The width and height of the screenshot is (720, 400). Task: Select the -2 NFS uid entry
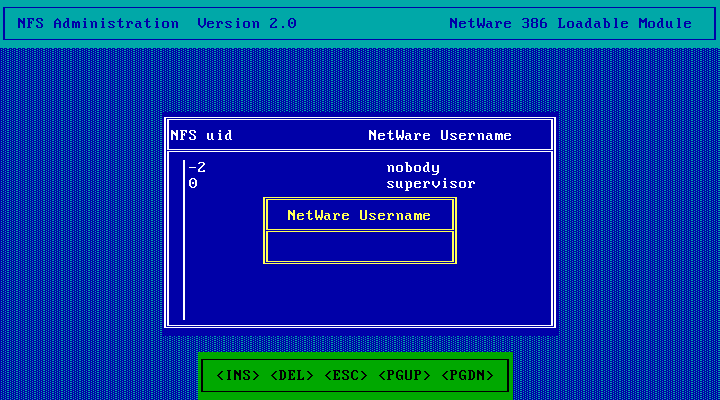pos(197,167)
